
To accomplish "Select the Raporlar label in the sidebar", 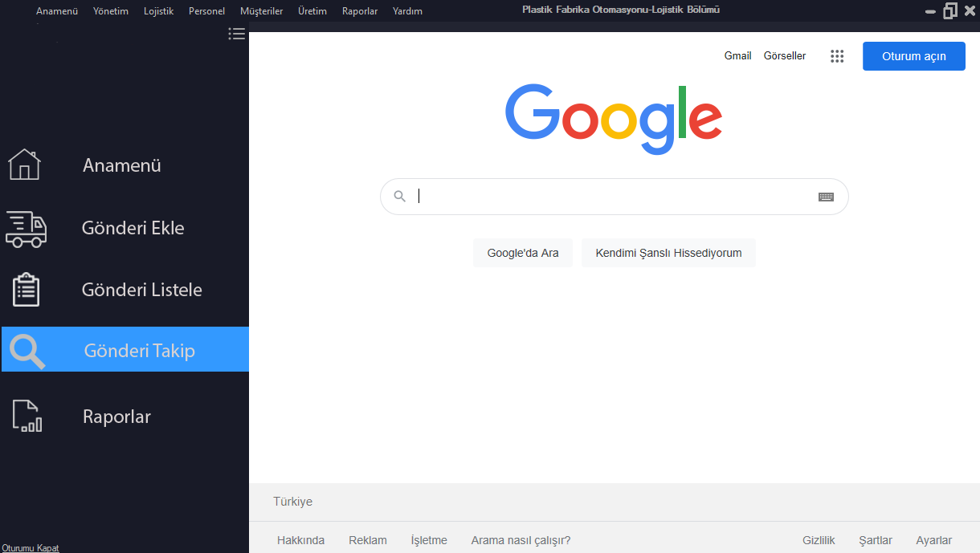I will pyautogui.click(x=116, y=417).
